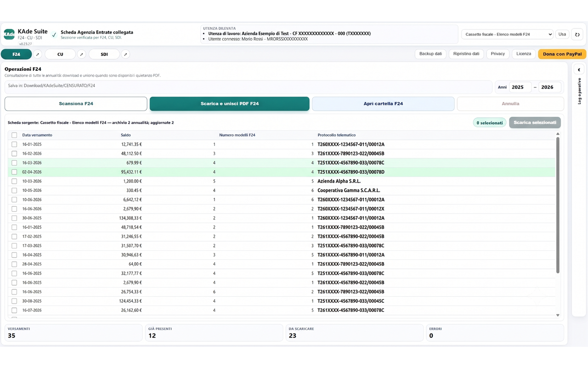This screenshot has width=588, height=368.
Task: Click the Salva in download path field
Action: coord(249,87)
